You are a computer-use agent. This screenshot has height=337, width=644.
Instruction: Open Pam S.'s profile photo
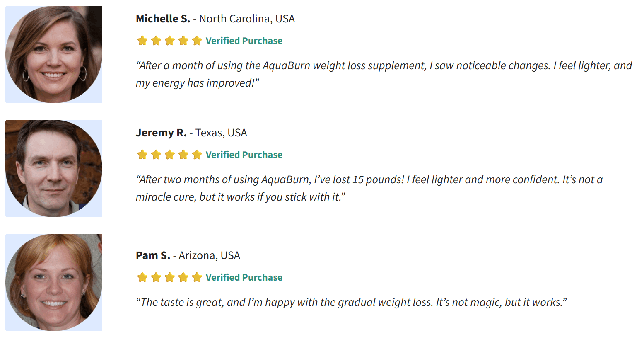[54, 282]
